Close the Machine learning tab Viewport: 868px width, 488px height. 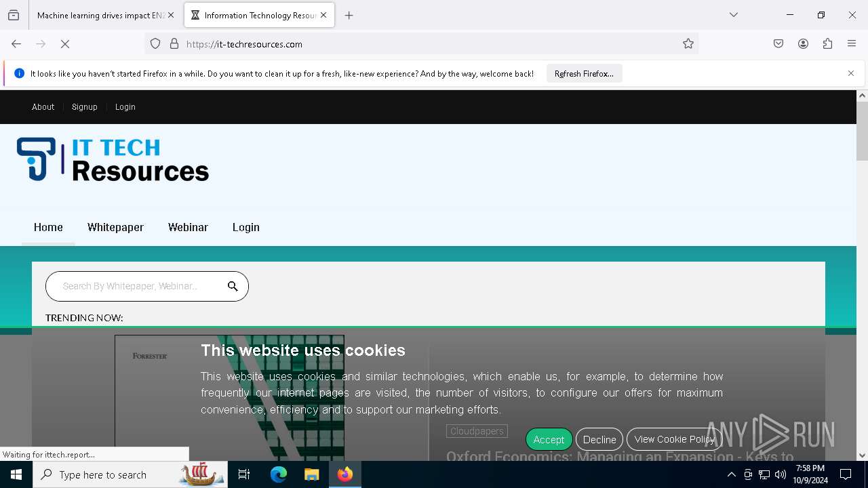[171, 15]
